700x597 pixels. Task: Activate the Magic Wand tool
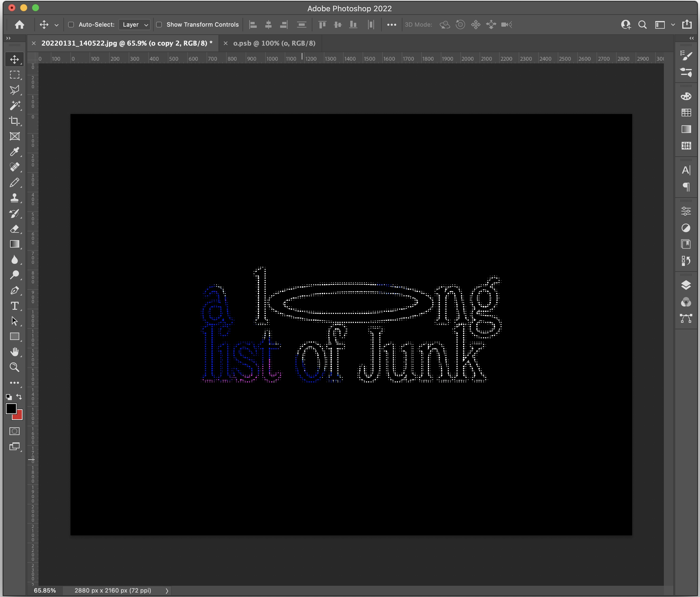(x=15, y=105)
